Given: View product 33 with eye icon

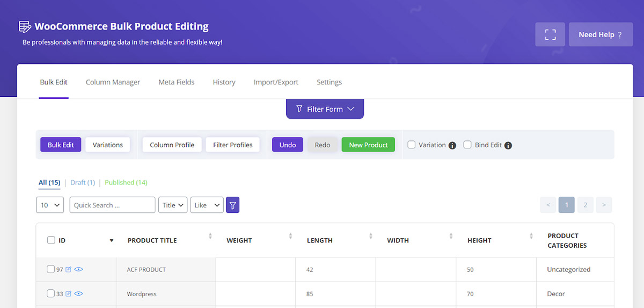Looking at the screenshot, I should pyautogui.click(x=78, y=293).
